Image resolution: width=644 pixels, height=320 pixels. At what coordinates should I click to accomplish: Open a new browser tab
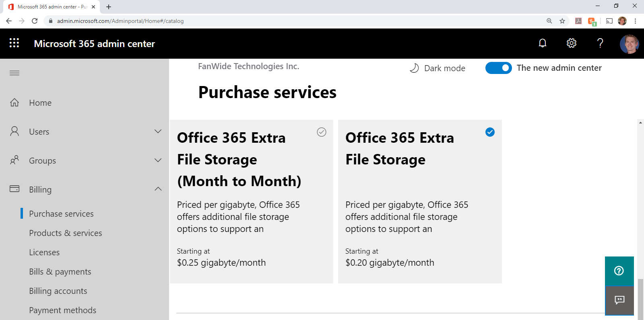[x=109, y=7]
